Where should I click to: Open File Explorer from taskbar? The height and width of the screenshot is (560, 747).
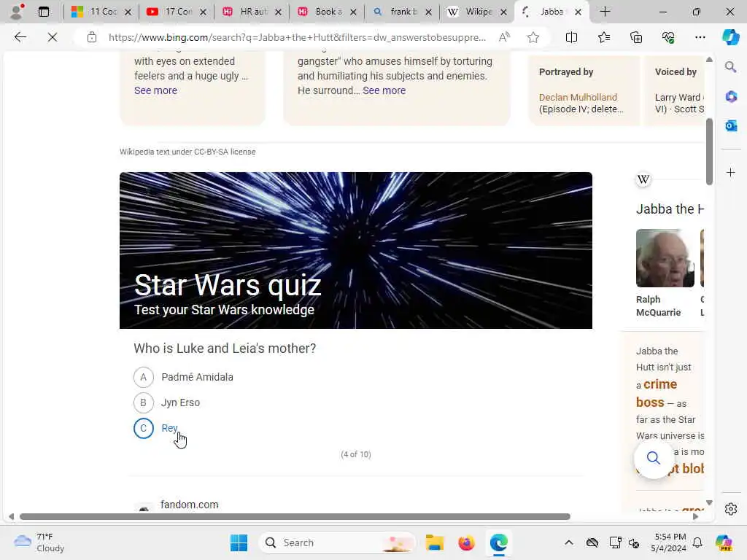click(x=435, y=542)
